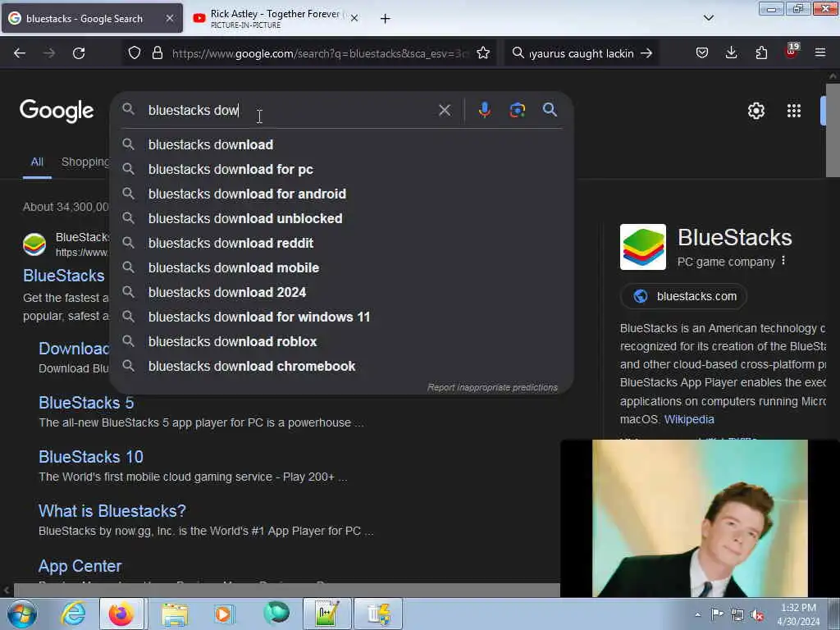Open the App Center sitelink

[x=80, y=566]
